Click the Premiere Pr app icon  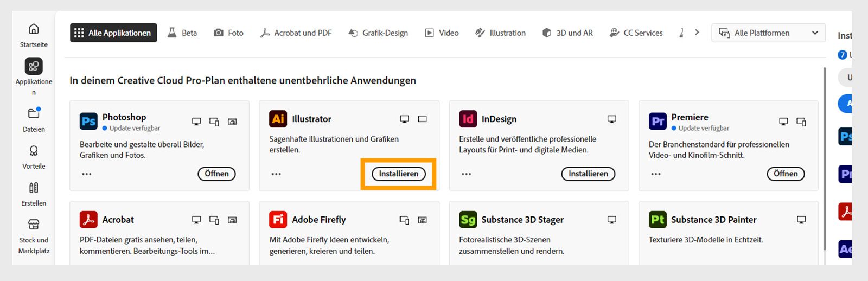658,121
